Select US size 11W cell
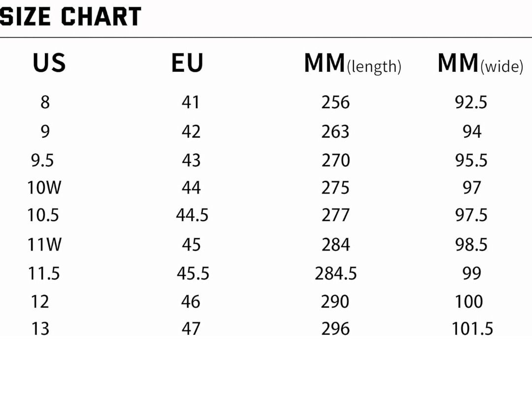Image resolution: width=532 pixels, height=396 pixels. coord(44,244)
